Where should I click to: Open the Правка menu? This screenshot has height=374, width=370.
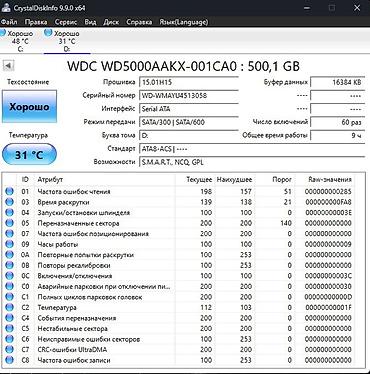pos(36,22)
